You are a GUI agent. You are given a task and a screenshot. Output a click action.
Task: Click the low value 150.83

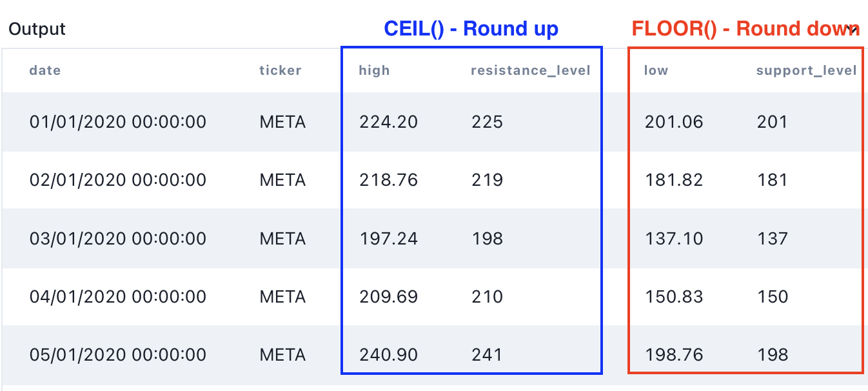click(x=674, y=297)
